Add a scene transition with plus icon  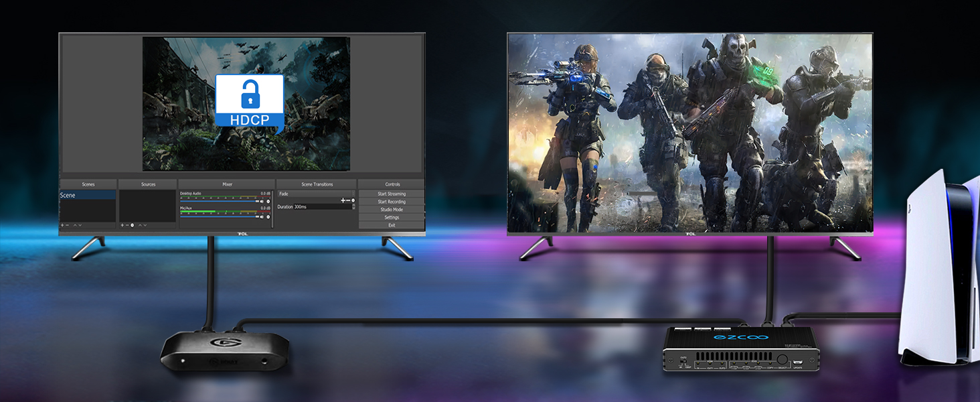[x=343, y=200]
